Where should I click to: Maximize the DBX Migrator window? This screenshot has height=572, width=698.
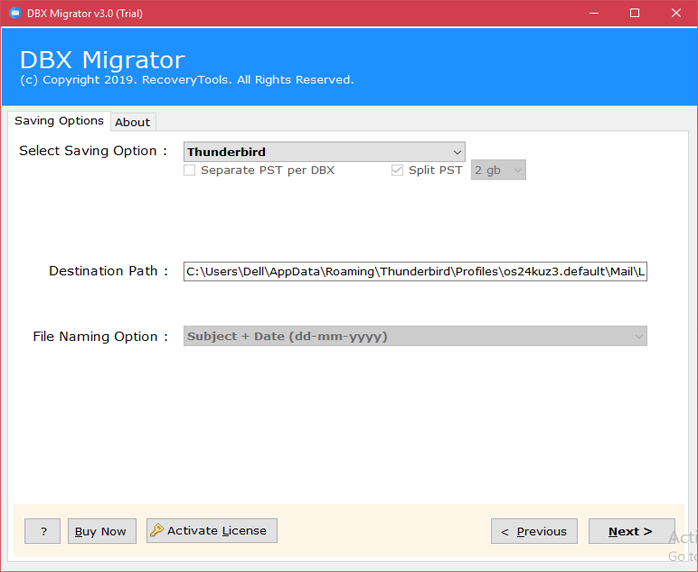pyautogui.click(x=635, y=13)
